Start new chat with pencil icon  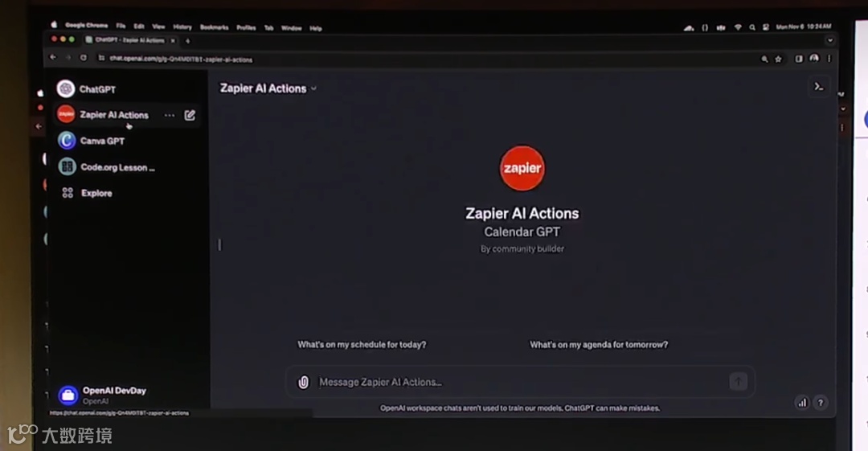(x=190, y=115)
